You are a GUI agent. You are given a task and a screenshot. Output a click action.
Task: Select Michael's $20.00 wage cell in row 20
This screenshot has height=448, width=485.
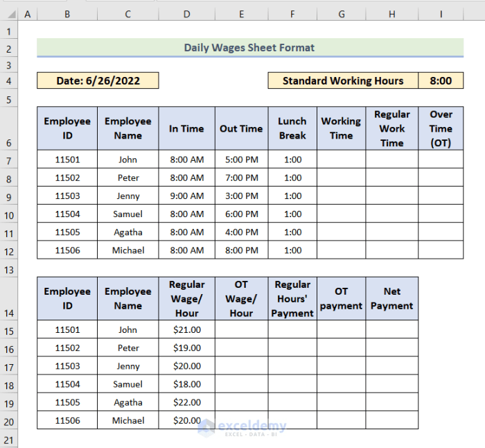(x=186, y=420)
